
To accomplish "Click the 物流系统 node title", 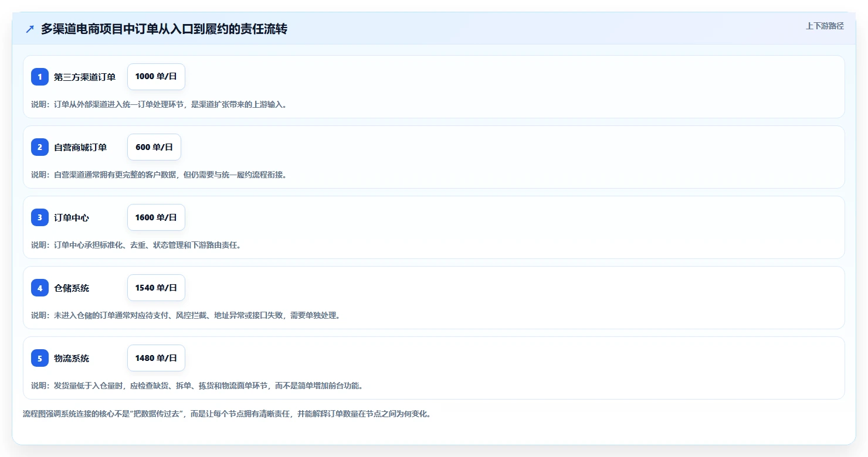I will (72, 358).
